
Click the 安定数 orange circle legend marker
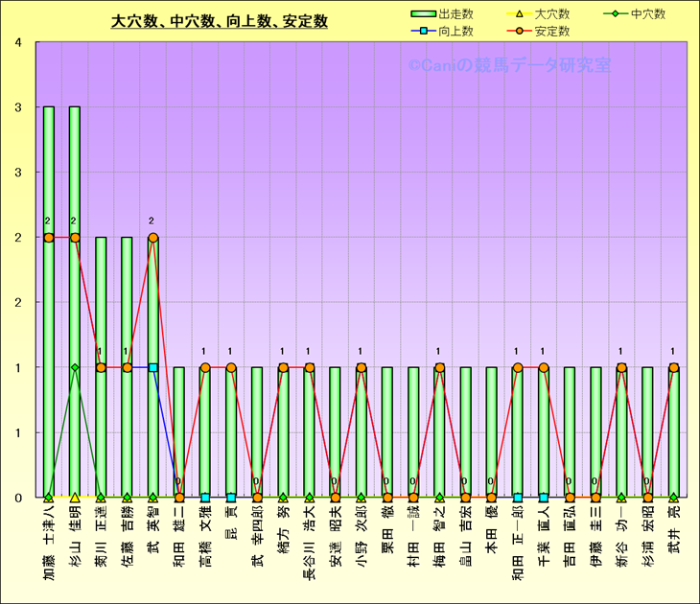[520, 32]
